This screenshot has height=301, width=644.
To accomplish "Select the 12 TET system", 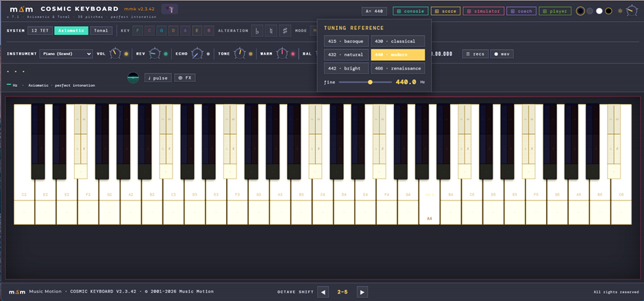I will tap(40, 30).
